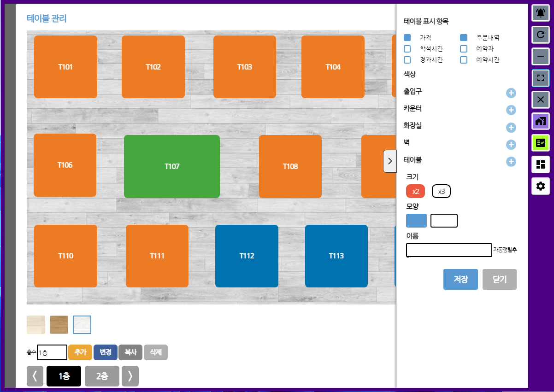Go to previous floor with left arrow
The image size is (554, 392).
(x=35, y=376)
